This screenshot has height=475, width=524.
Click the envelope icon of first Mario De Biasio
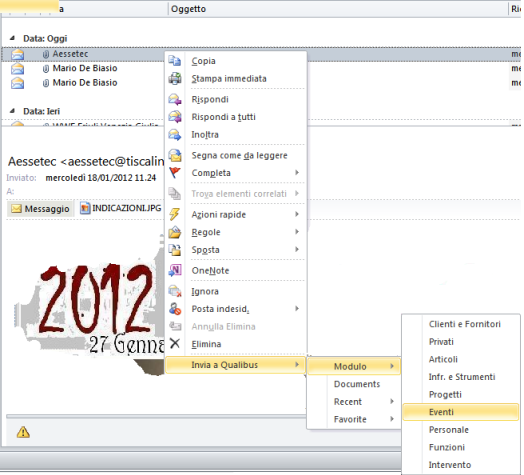point(17,69)
